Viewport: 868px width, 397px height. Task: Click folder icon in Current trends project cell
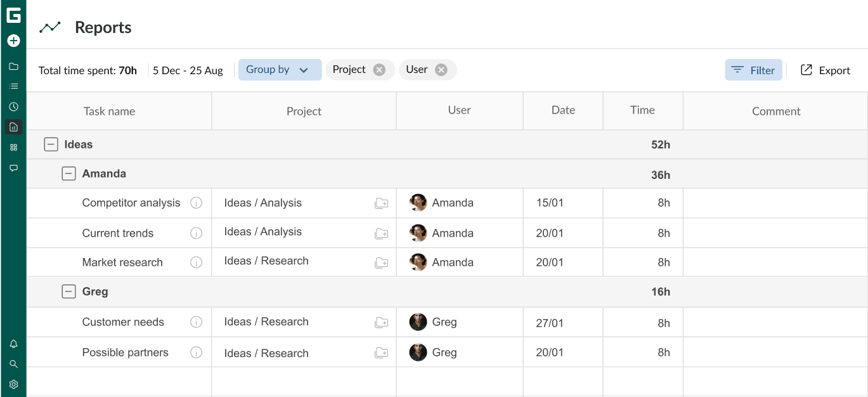coord(381,233)
